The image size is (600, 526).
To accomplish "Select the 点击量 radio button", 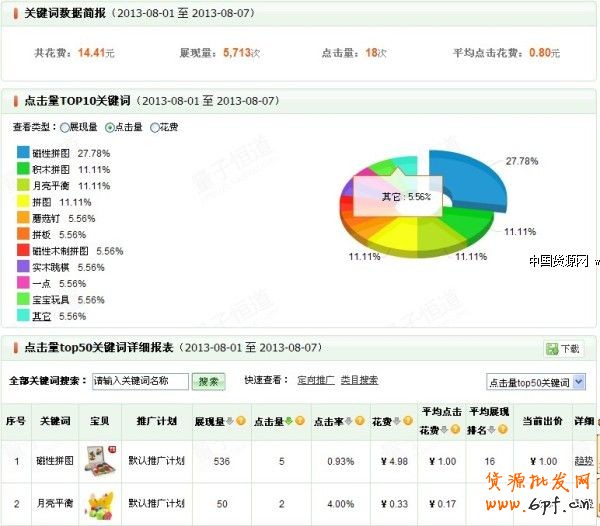I will tap(110, 128).
